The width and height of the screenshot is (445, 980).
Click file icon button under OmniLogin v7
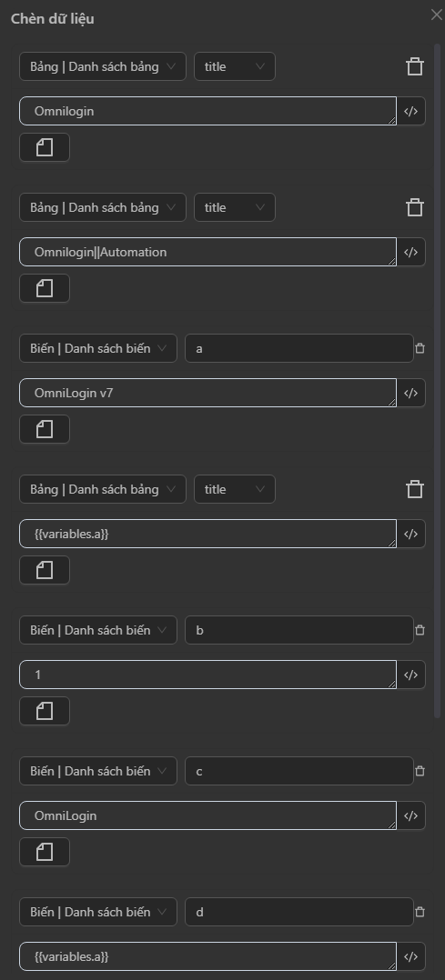(x=45, y=429)
